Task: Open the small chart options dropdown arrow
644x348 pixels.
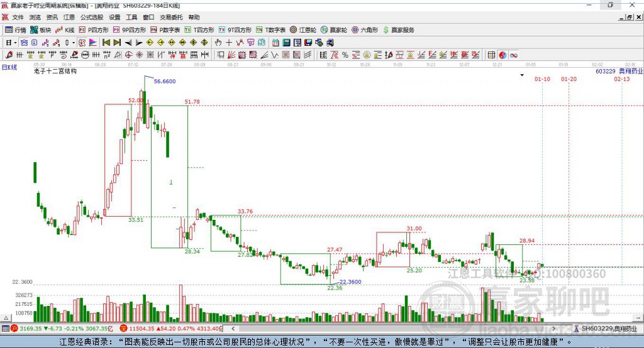Action: click(x=522, y=75)
